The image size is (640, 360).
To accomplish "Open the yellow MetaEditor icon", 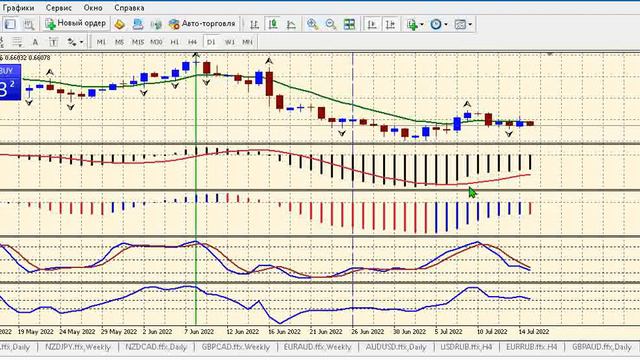I will tap(119, 24).
